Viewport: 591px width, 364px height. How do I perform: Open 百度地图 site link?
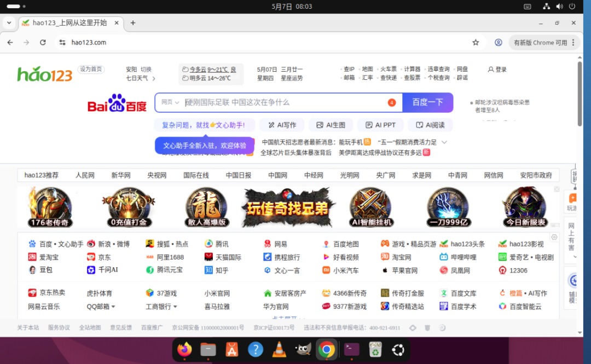coord(340,244)
